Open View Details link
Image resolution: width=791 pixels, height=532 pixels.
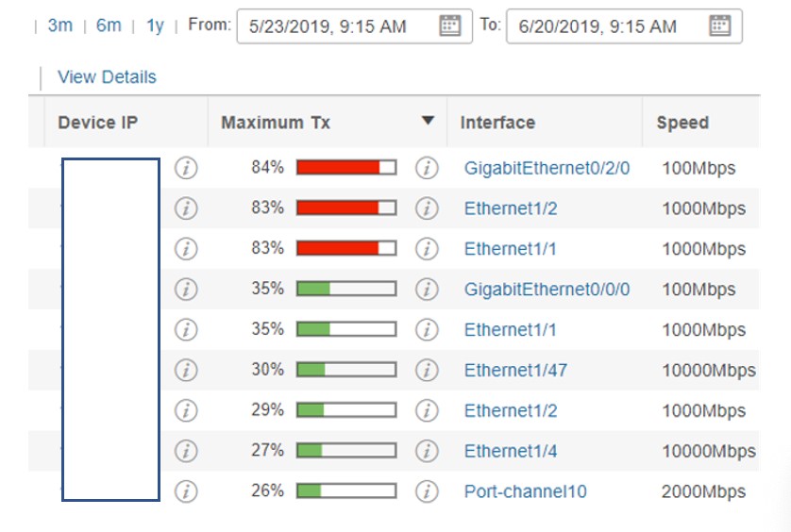[x=107, y=77]
